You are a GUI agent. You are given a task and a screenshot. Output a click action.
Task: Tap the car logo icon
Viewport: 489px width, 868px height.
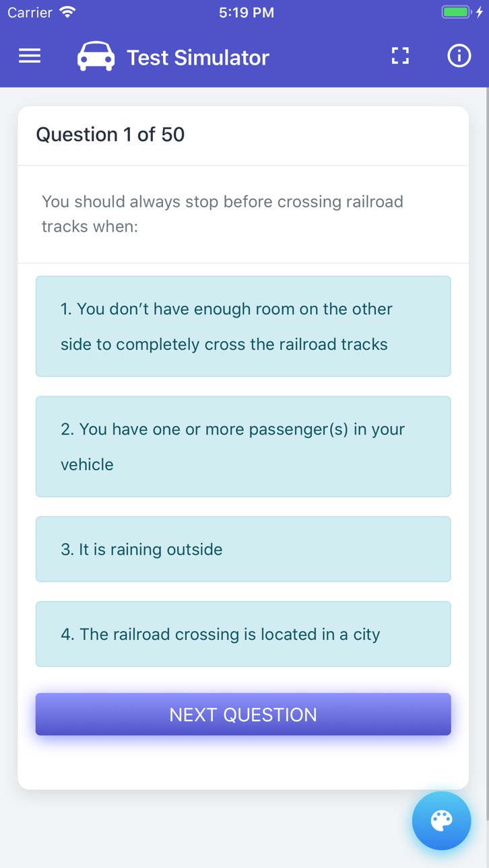[x=96, y=57]
